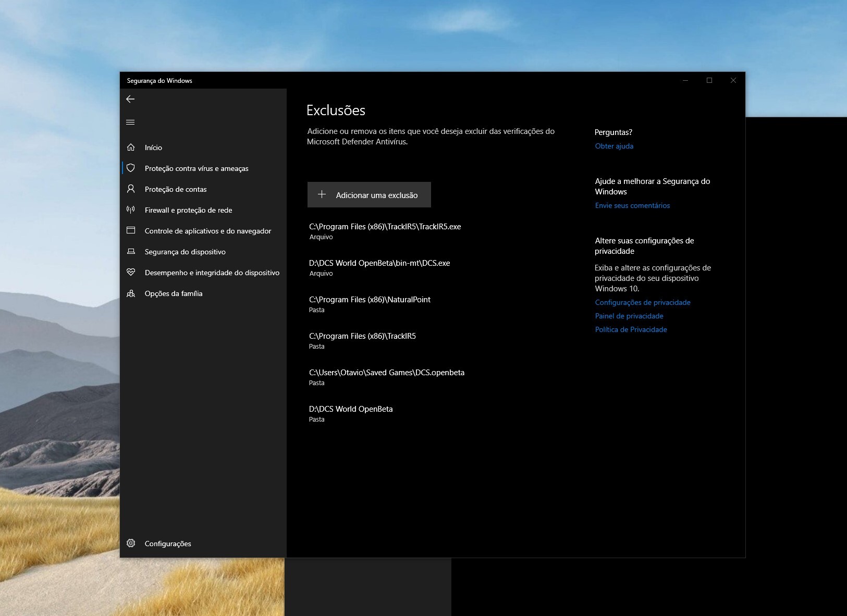Click the firewall antenna icon
This screenshot has height=616, width=847.
tap(131, 210)
